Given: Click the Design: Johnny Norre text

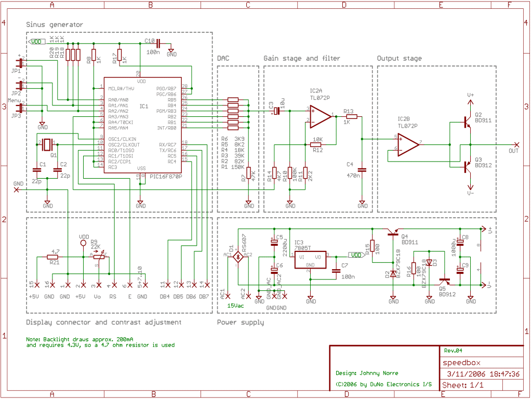Looking at the screenshot, I should tap(367, 373).
